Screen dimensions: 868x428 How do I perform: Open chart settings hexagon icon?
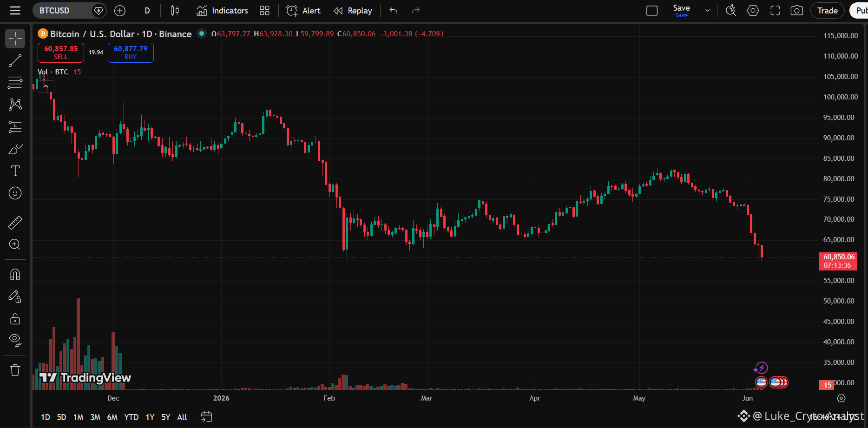(x=753, y=11)
